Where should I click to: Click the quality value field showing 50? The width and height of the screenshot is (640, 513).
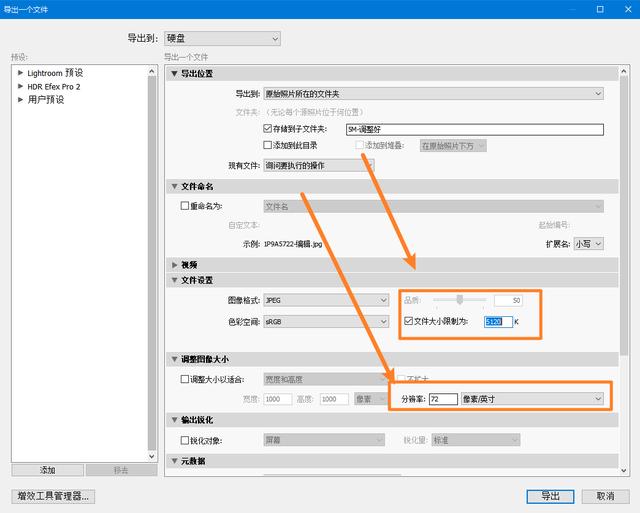(508, 300)
